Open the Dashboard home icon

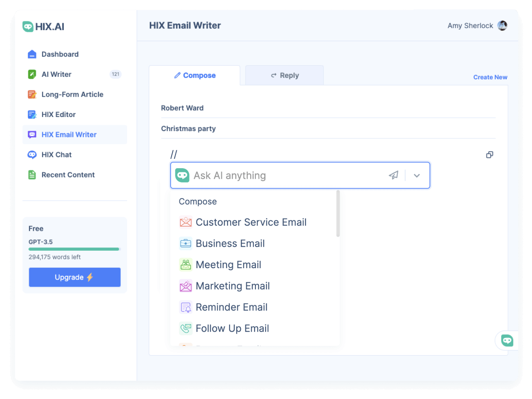pyautogui.click(x=32, y=54)
